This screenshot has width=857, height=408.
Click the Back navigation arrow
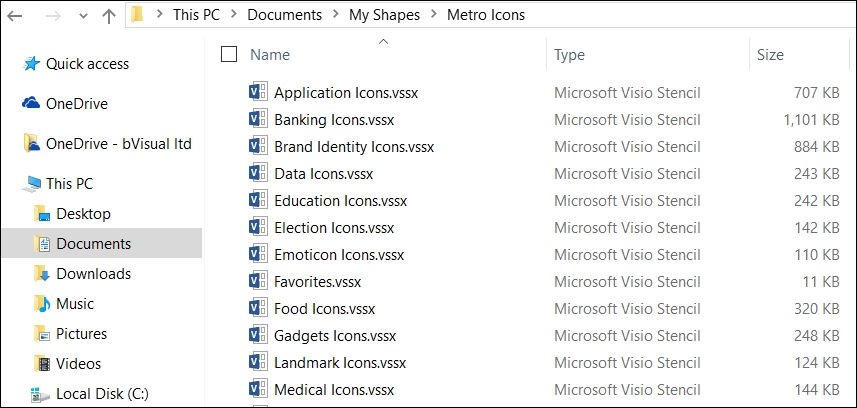coord(14,15)
